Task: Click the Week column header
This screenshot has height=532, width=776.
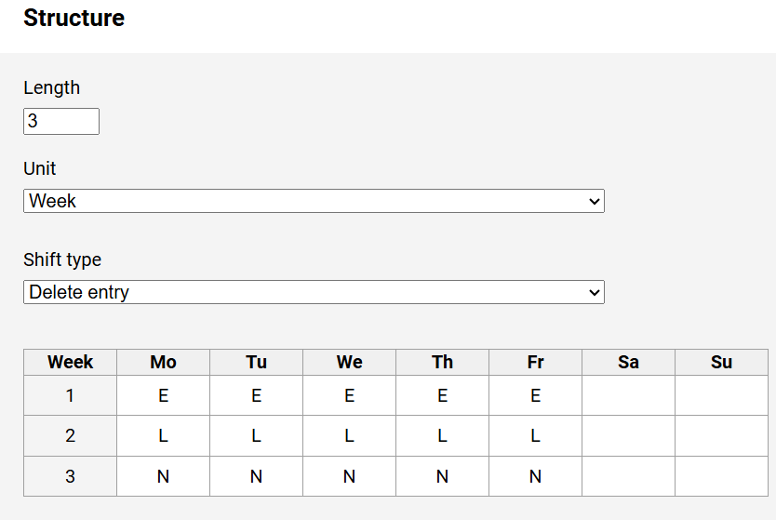Action: tap(71, 362)
